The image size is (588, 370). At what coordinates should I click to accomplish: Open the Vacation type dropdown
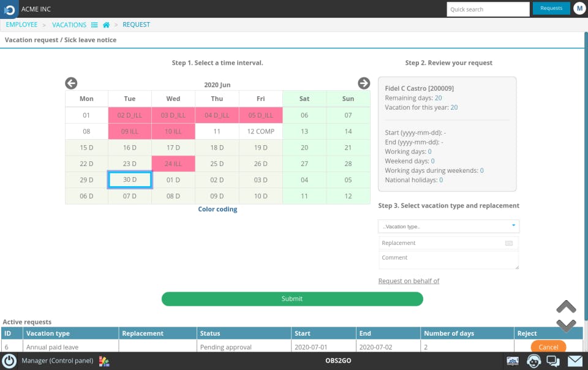click(448, 227)
